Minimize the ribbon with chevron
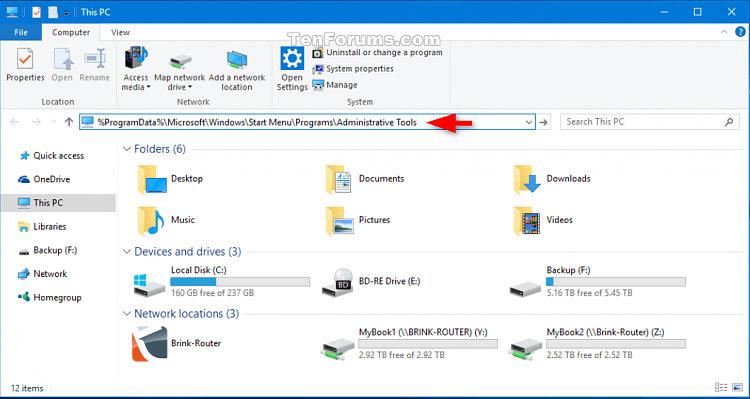 pyautogui.click(x=723, y=32)
